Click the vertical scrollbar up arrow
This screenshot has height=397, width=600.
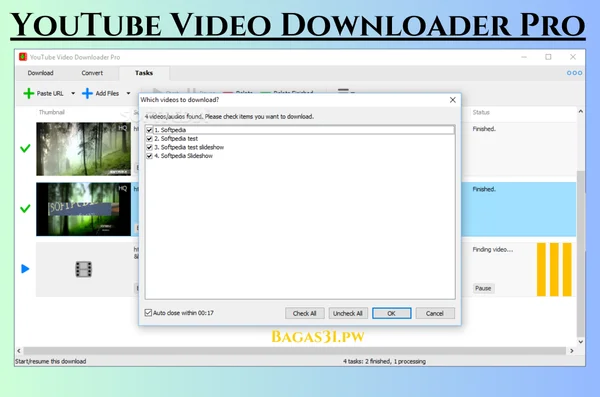point(580,111)
